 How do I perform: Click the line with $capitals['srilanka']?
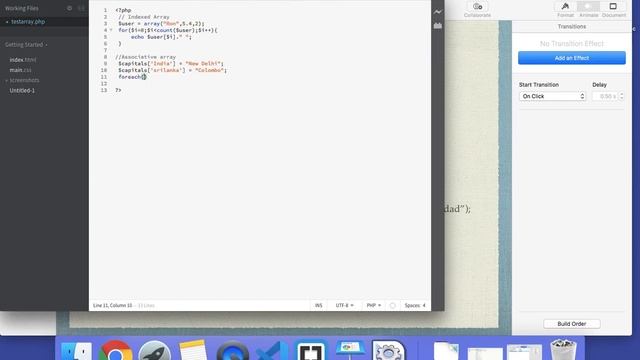pos(172,70)
